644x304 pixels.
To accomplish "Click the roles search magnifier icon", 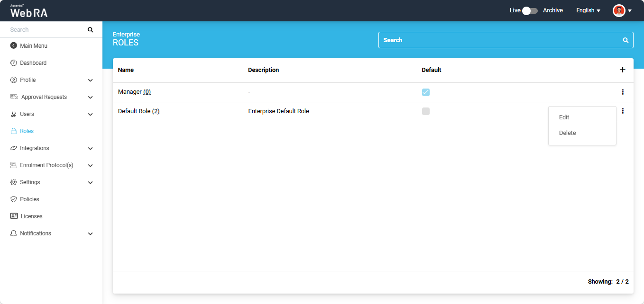I will coord(626,40).
